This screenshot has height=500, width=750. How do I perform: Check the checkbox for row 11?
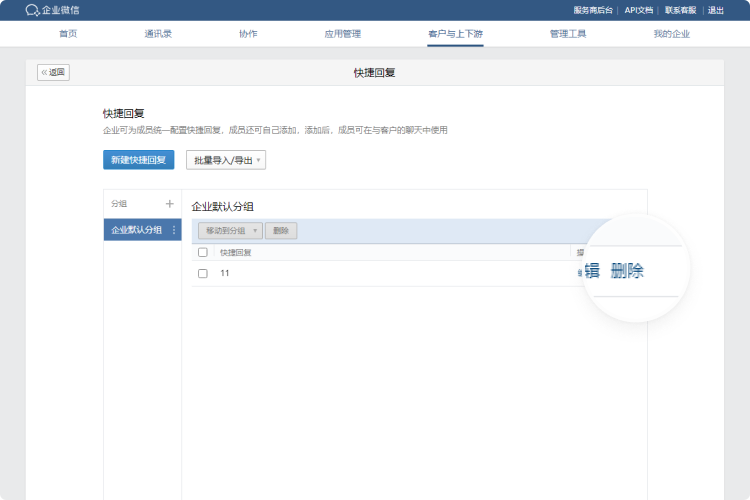pyautogui.click(x=203, y=273)
